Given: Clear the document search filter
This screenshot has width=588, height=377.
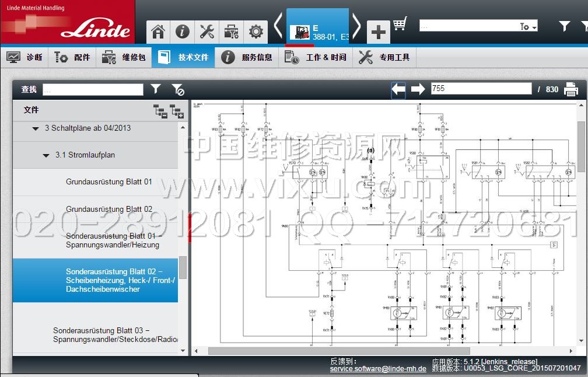Looking at the screenshot, I should [x=178, y=89].
